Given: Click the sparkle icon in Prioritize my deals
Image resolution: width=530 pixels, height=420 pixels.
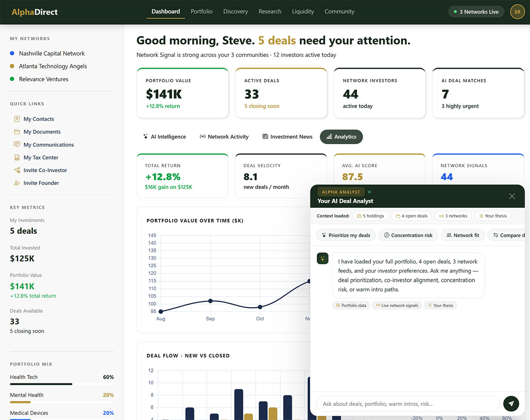Looking at the screenshot, I should tap(324, 235).
